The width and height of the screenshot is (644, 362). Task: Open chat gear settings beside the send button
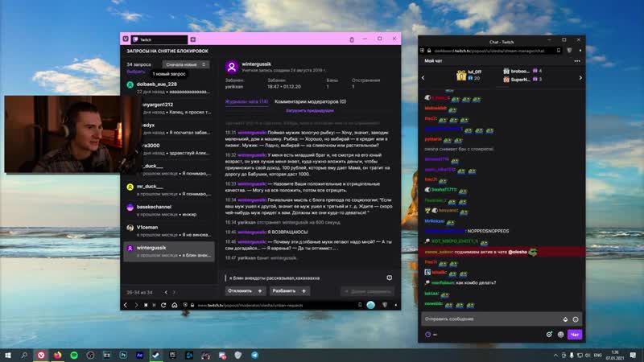click(x=549, y=335)
